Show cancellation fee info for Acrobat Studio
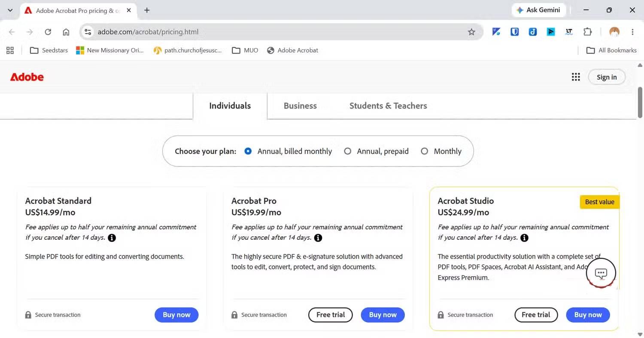 pyautogui.click(x=524, y=238)
